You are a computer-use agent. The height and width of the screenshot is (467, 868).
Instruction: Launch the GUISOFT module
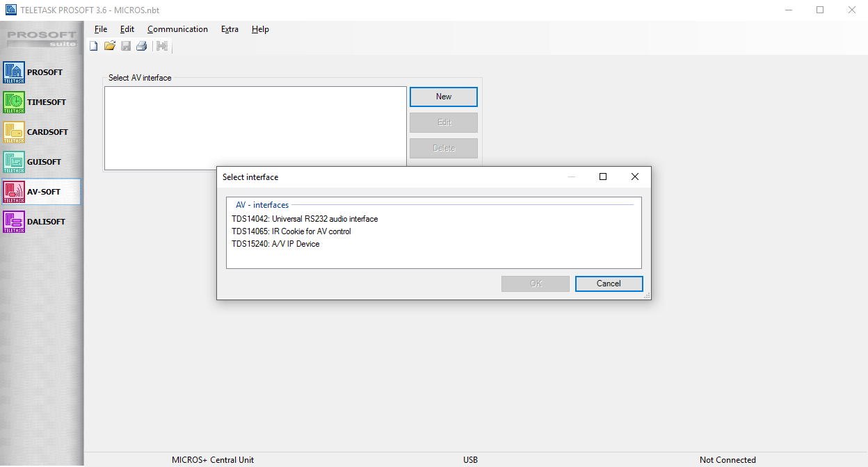(14, 162)
